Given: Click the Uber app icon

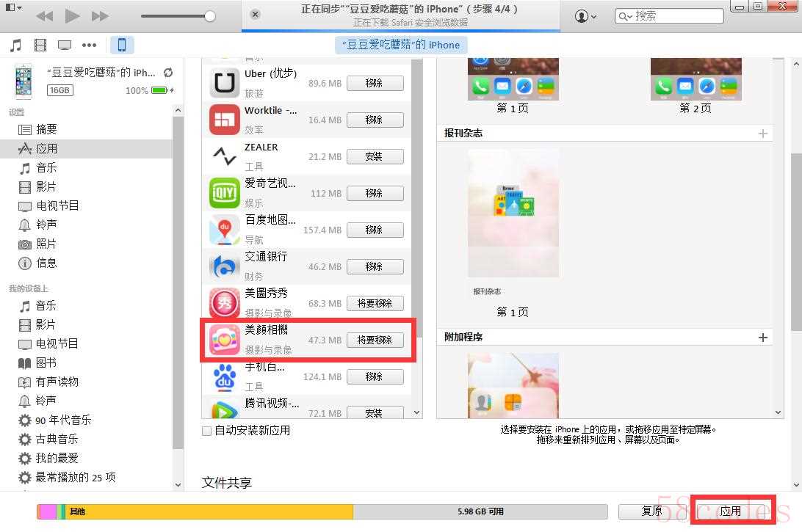Looking at the screenshot, I should click(224, 83).
